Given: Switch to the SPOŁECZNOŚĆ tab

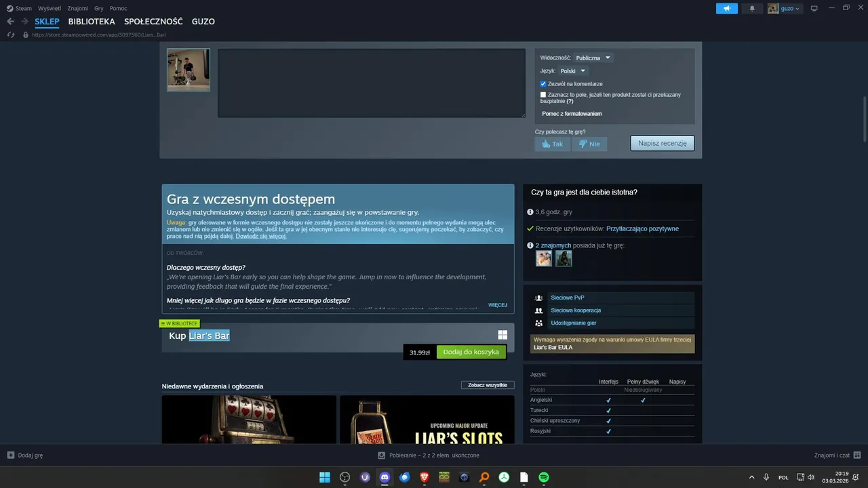Looking at the screenshot, I should (153, 22).
